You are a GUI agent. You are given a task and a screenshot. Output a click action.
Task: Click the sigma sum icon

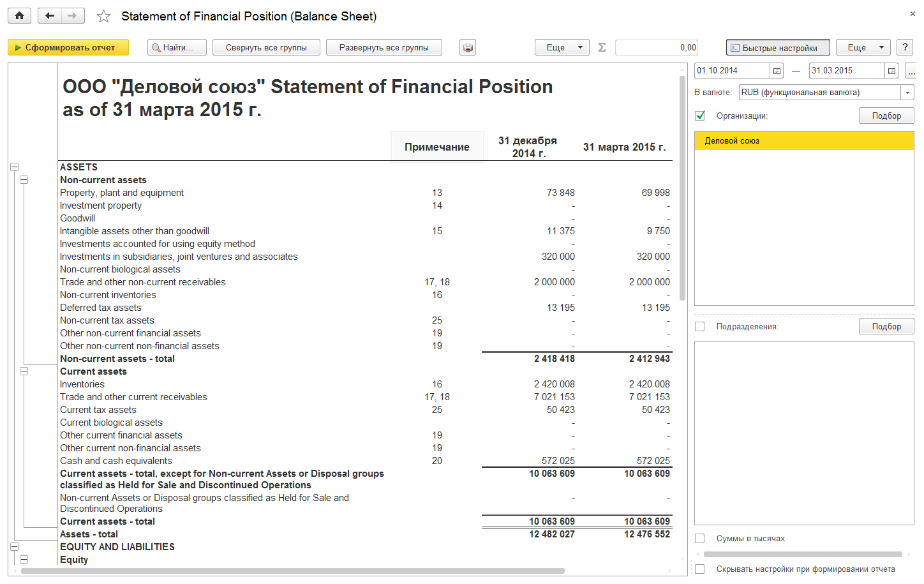(x=602, y=47)
